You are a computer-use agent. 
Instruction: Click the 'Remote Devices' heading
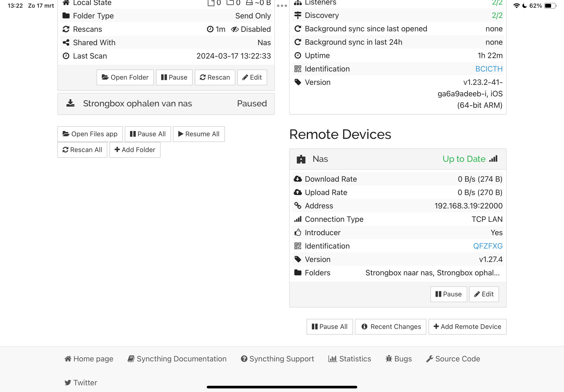pos(340,134)
